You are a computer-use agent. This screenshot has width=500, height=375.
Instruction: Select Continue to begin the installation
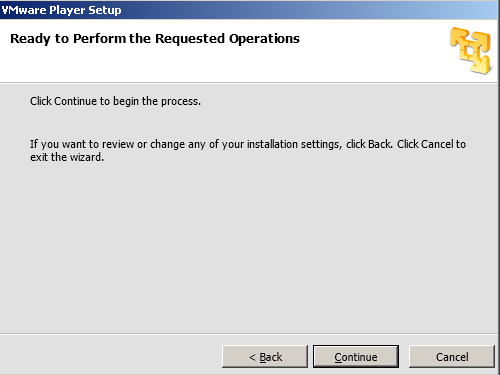pyautogui.click(x=356, y=357)
